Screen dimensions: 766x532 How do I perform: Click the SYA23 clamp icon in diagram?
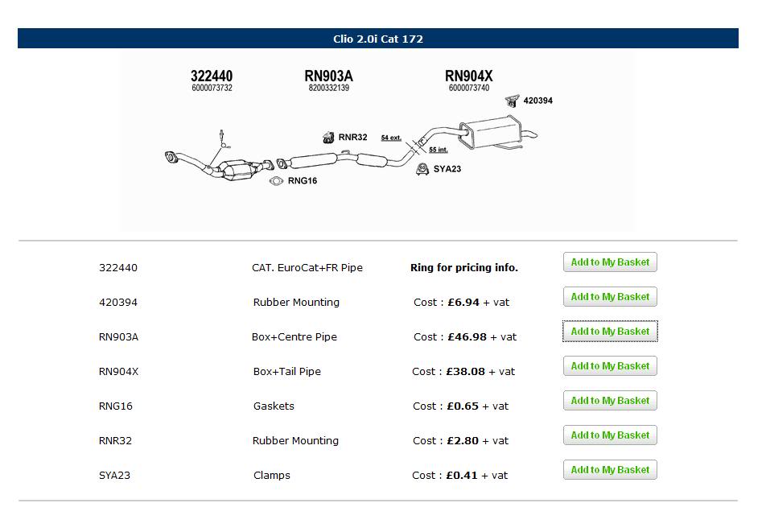pyautogui.click(x=422, y=169)
